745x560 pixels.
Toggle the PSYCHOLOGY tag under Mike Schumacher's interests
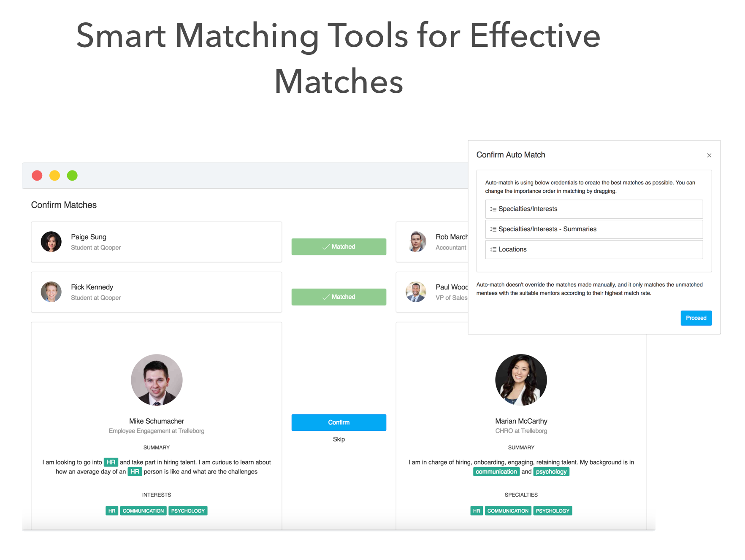coord(188,510)
